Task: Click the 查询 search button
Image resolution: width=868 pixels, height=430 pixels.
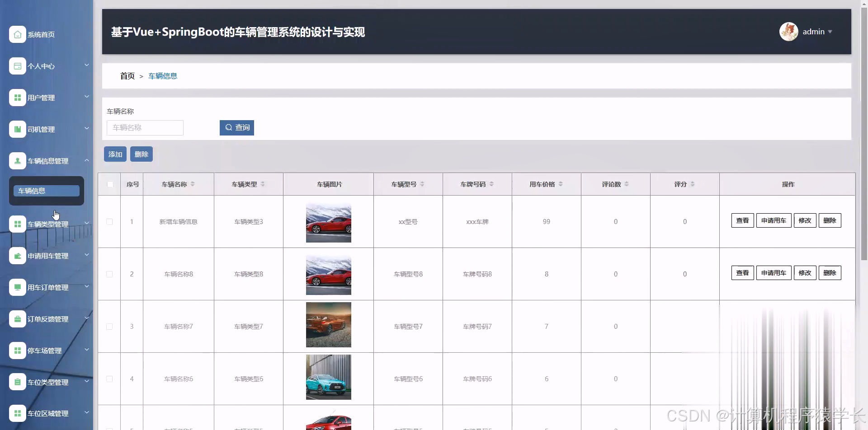Action: click(237, 127)
